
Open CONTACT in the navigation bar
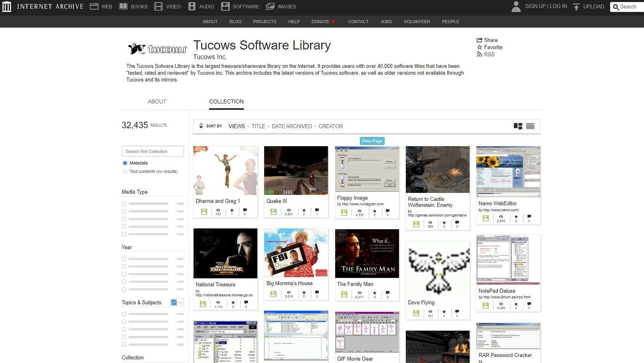tap(358, 22)
